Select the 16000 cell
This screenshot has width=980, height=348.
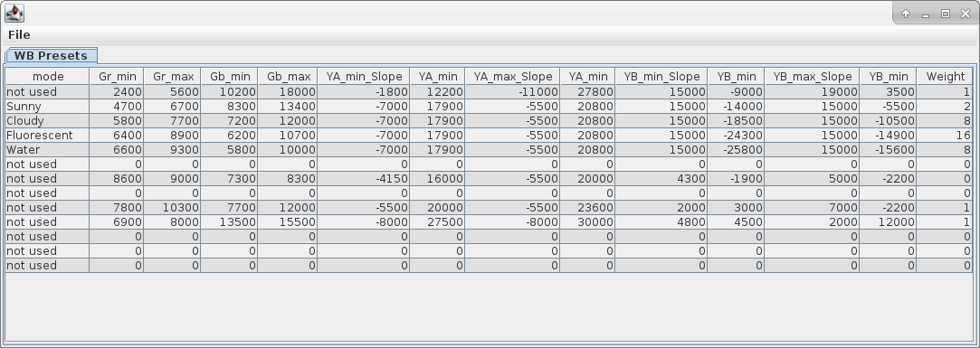tap(437, 179)
